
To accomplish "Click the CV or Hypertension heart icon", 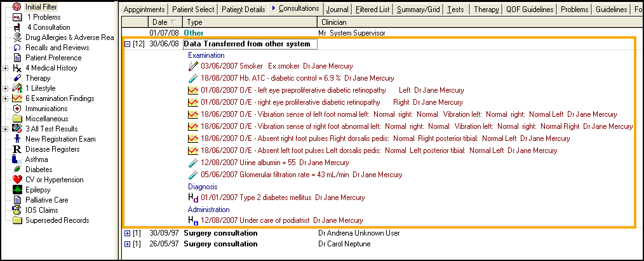I will [x=17, y=180].
